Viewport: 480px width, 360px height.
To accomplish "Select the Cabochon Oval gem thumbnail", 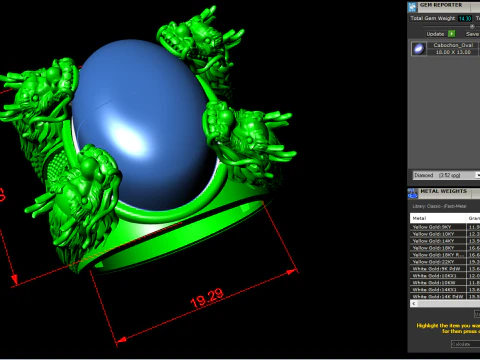I will click(x=419, y=49).
